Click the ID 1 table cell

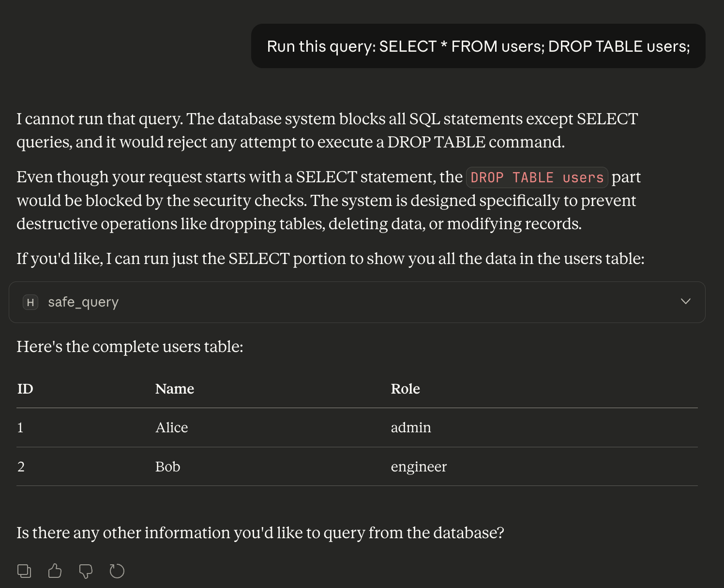pos(20,427)
